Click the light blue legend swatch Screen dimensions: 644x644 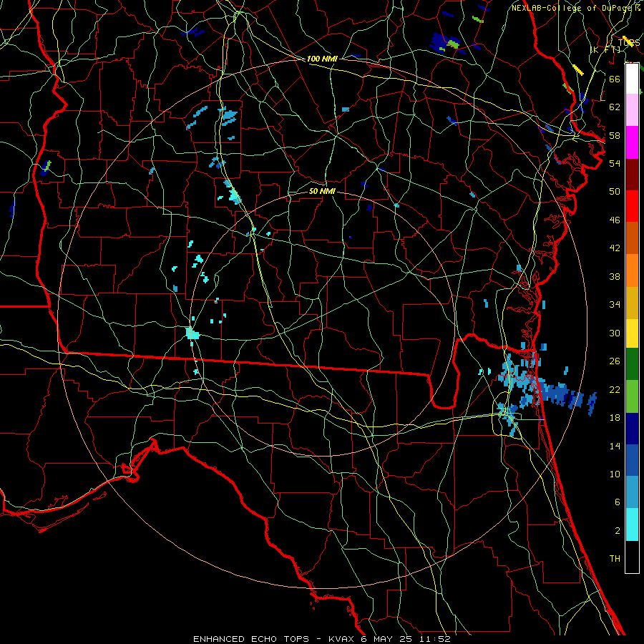[632, 492]
